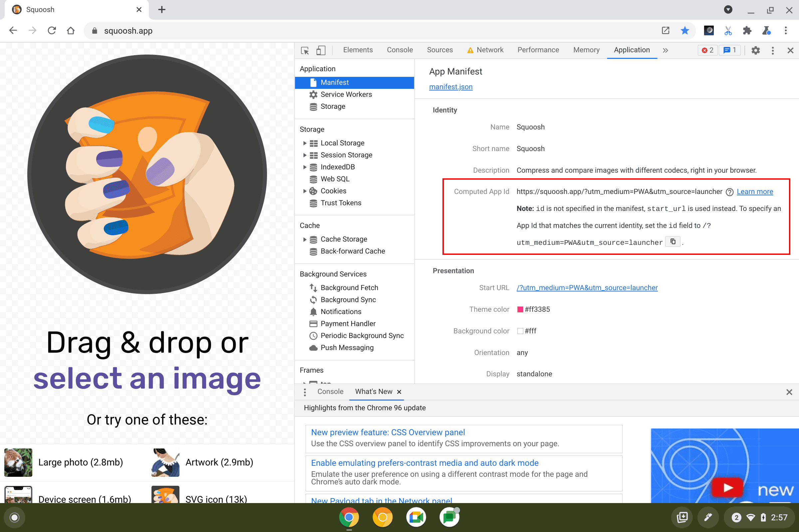The height and width of the screenshot is (532, 799).
Task: Expand the Cookies tree item
Action: 304,191
